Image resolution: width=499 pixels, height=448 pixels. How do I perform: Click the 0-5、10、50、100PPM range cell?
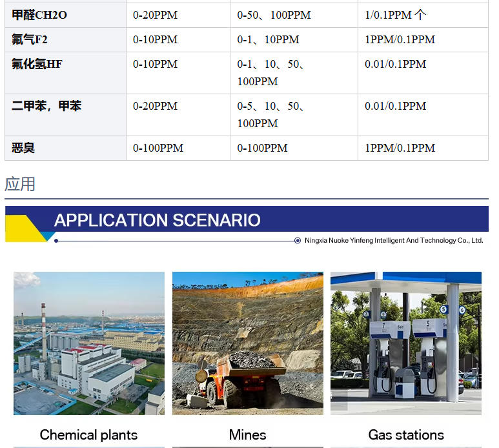pyautogui.click(x=271, y=114)
